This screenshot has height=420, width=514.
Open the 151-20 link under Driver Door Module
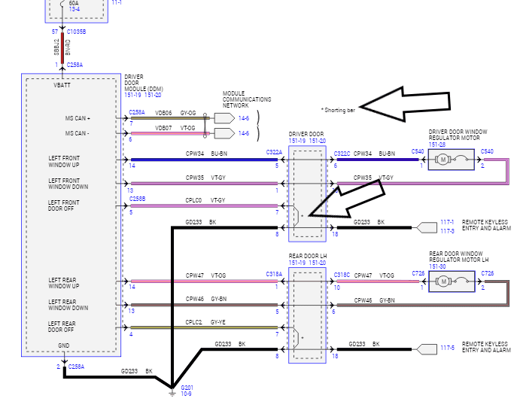click(153, 95)
